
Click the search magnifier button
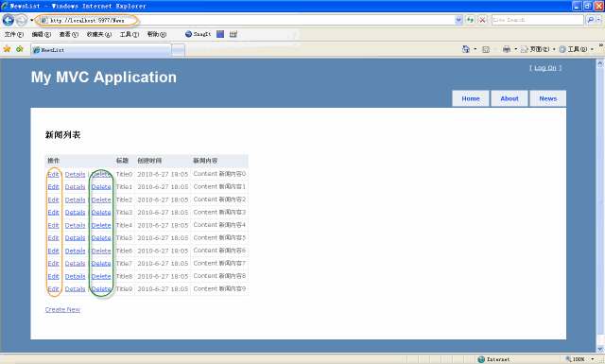tap(590, 20)
